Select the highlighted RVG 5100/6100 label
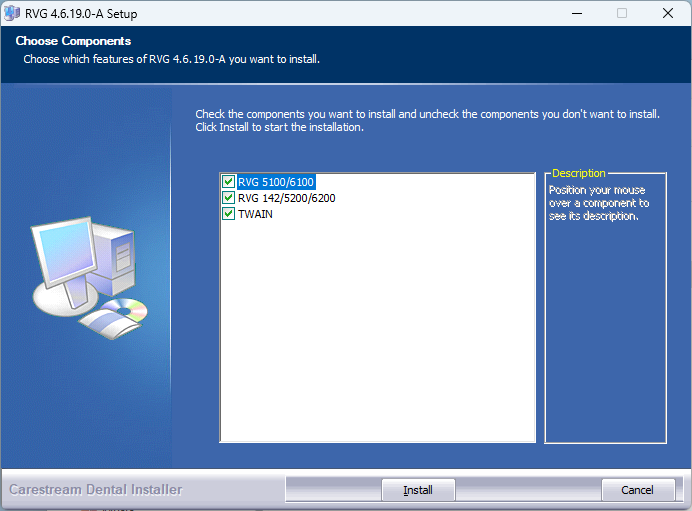The image size is (692, 511). (276, 182)
